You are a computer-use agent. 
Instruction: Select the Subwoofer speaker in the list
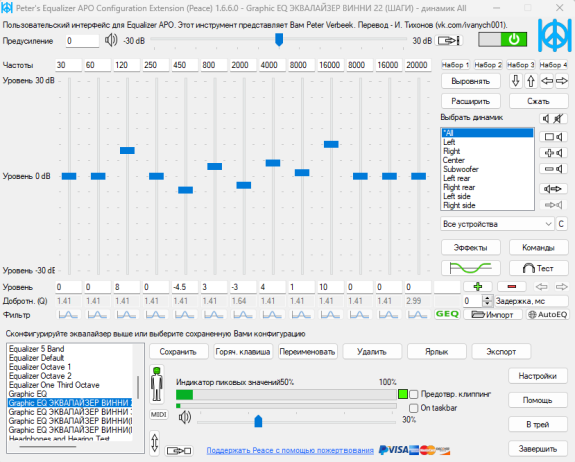[461, 169]
